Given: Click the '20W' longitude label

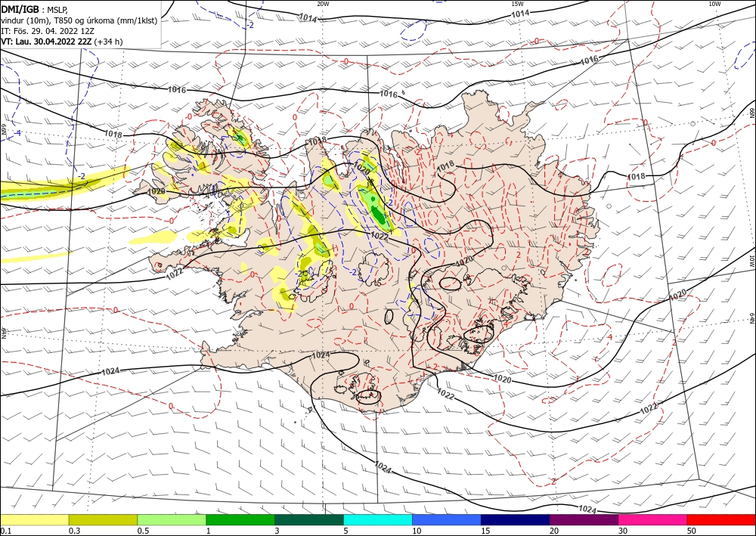Looking at the screenshot, I should (x=323, y=4).
